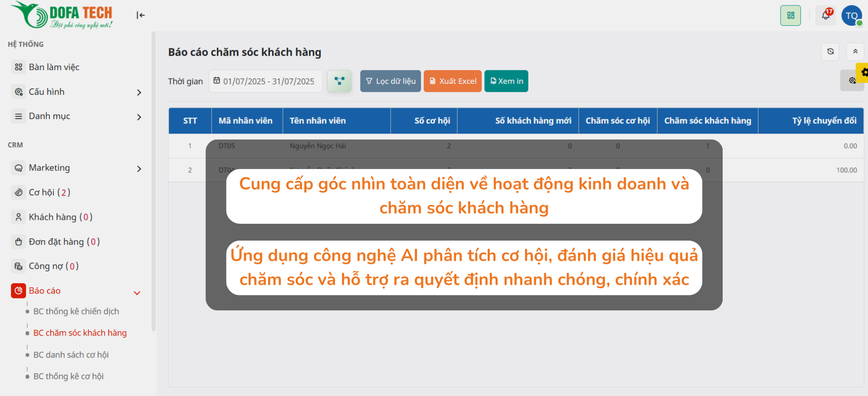Click the Cơ hội target icon

click(19, 193)
